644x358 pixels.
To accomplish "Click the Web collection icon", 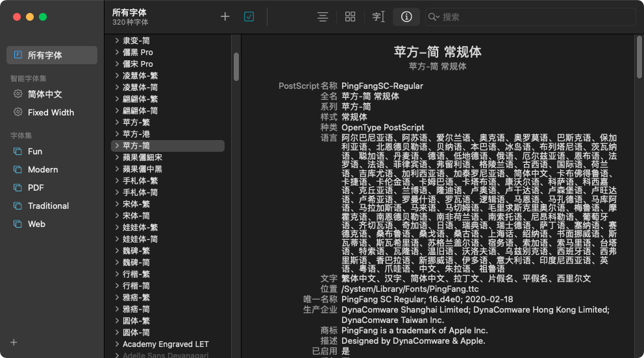I will [x=18, y=224].
